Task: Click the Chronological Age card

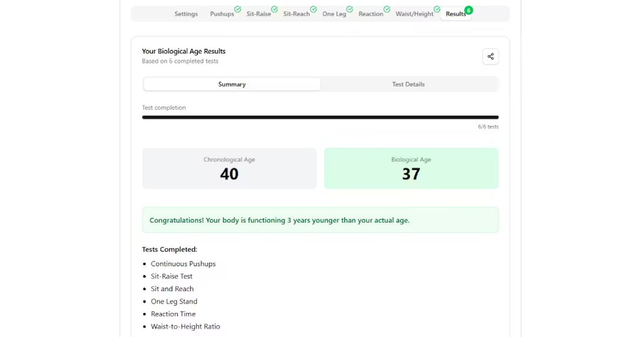Action: 229,168
